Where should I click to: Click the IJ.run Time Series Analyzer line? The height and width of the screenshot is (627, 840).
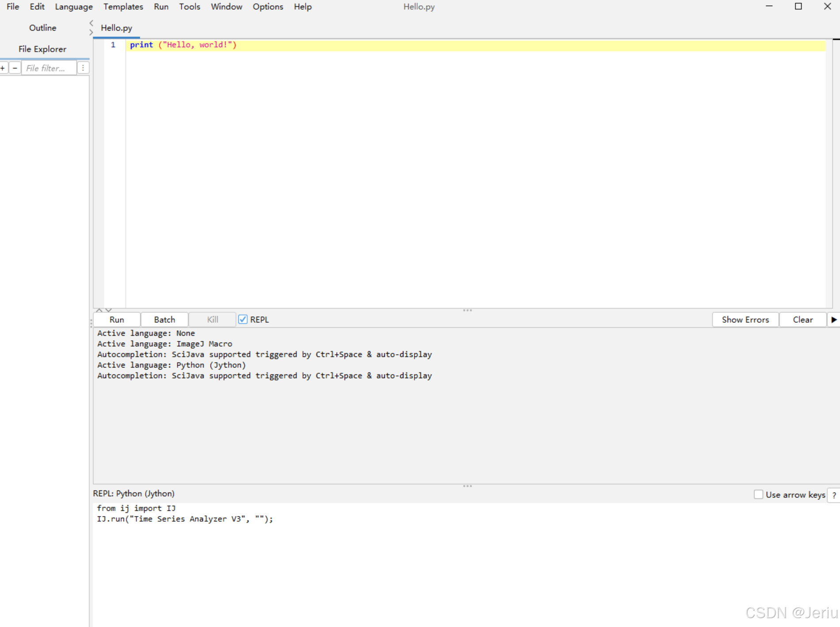pyautogui.click(x=185, y=519)
